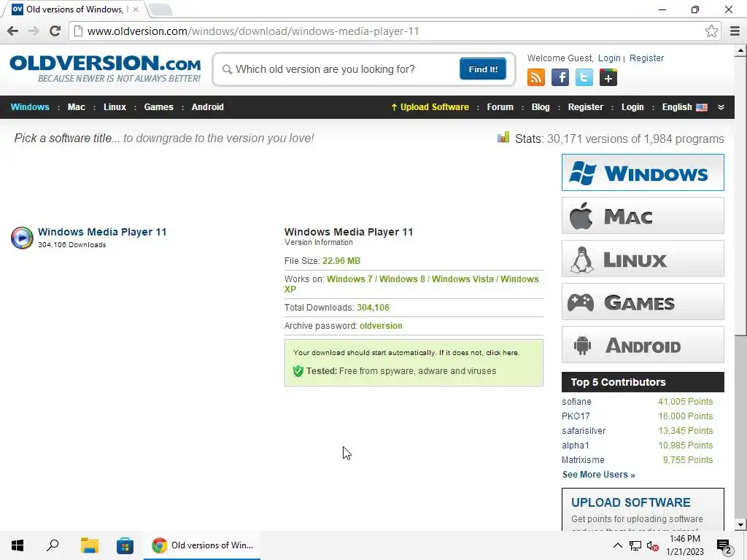Reload the page with refresh icon
Screen dimensions: 747x560
point(55,31)
